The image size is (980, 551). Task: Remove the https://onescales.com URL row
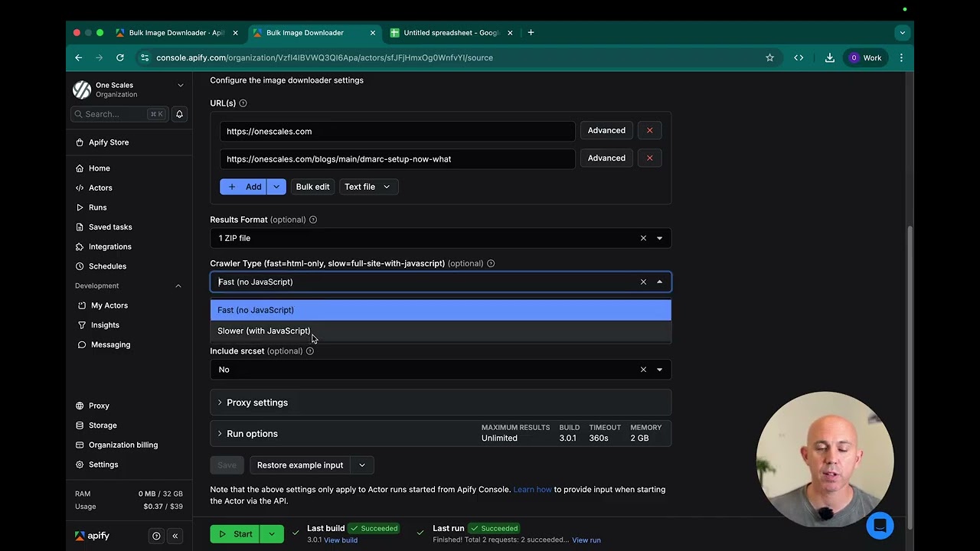click(x=649, y=131)
